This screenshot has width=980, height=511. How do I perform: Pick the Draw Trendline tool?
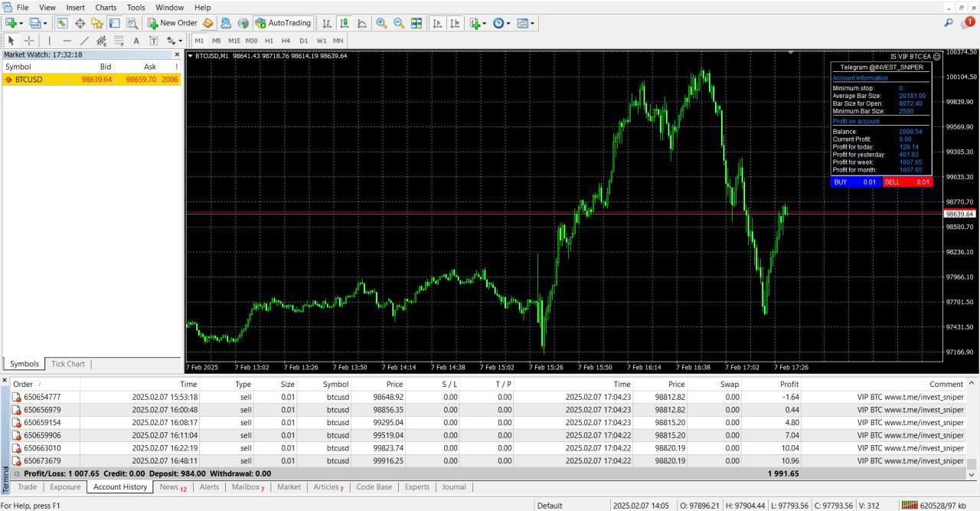click(84, 41)
